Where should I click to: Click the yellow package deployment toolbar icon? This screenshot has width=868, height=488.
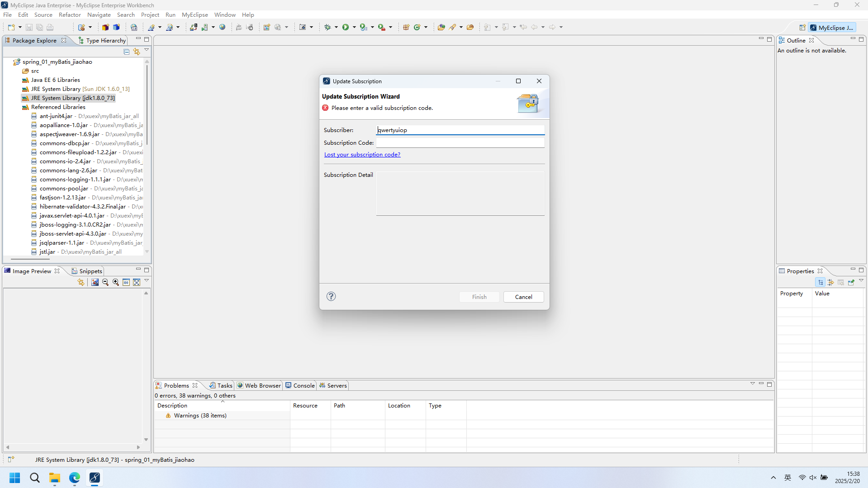[x=105, y=27]
